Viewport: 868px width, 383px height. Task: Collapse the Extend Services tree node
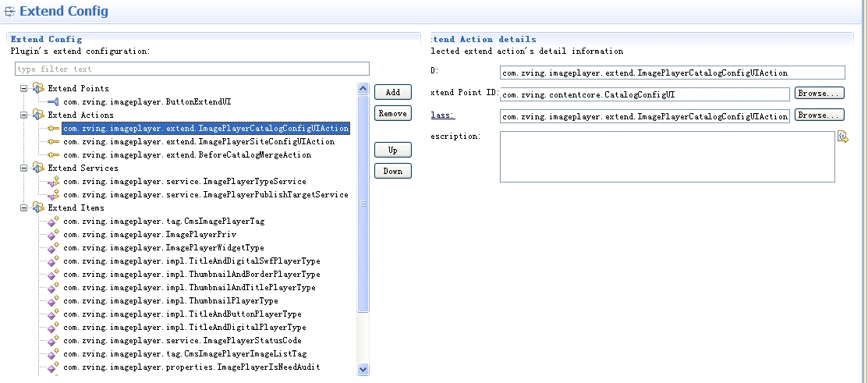pyautogui.click(x=24, y=168)
